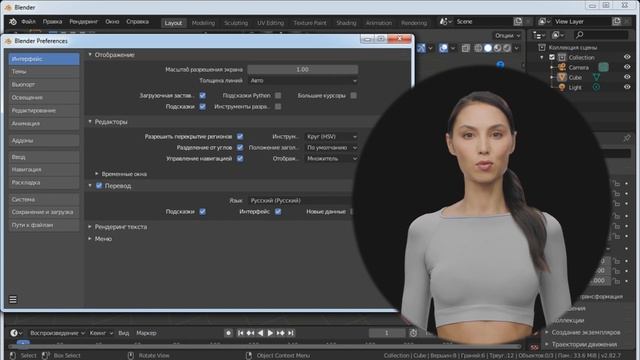Screen dimensions: 640x360
Task: Open the Файл menu
Action: [x=28, y=22]
